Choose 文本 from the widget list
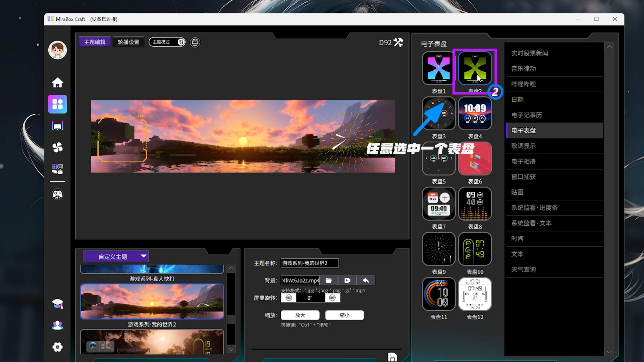Viewport: 644px width, 362px height. [554, 254]
